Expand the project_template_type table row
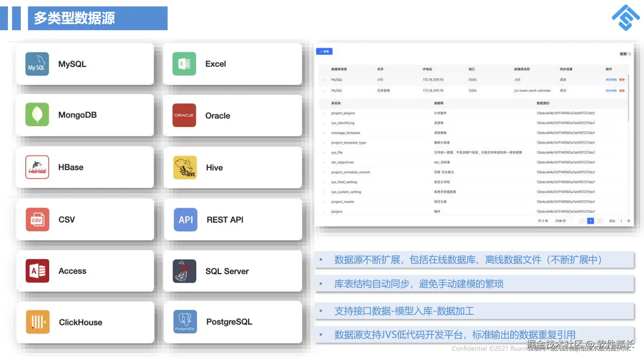 pos(324,143)
